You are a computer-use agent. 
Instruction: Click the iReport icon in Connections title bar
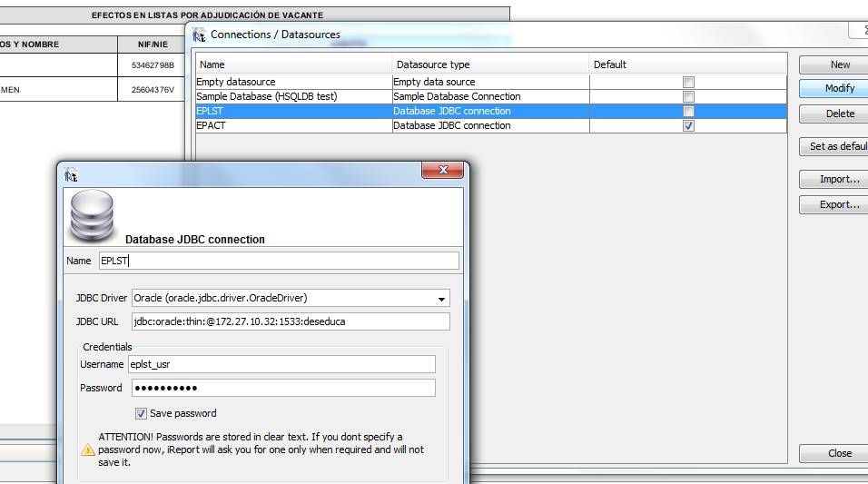pos(199,35)
